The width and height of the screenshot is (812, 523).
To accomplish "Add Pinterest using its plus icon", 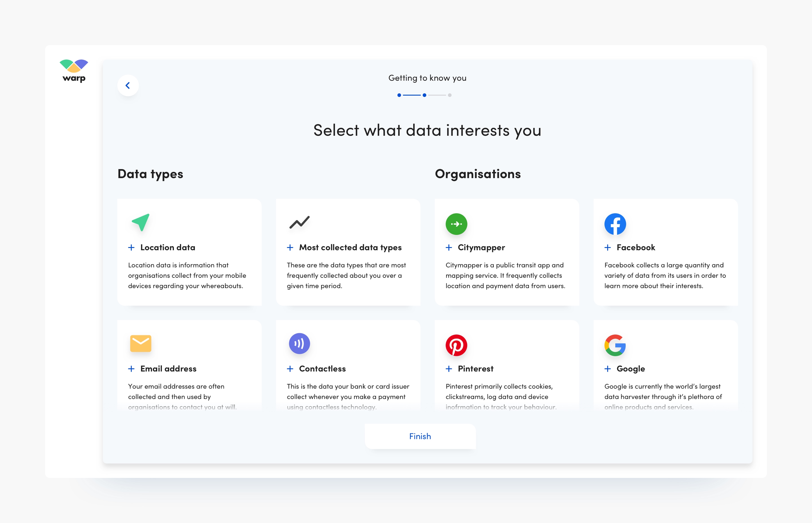I will 449,369.
